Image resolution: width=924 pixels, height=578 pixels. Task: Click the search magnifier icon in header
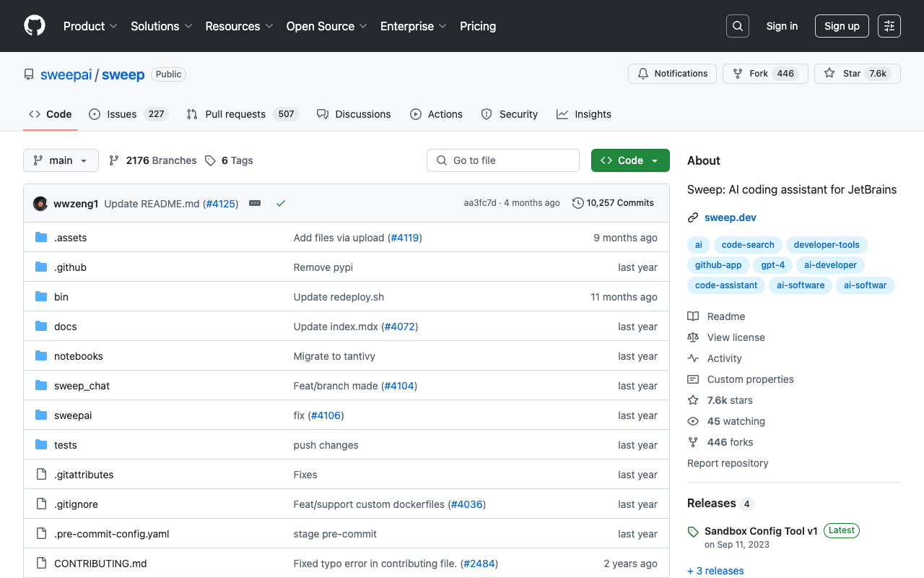point(738,26)
